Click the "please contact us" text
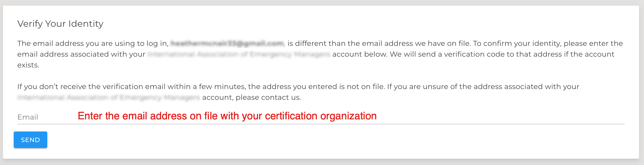 [x=268, y=97]
